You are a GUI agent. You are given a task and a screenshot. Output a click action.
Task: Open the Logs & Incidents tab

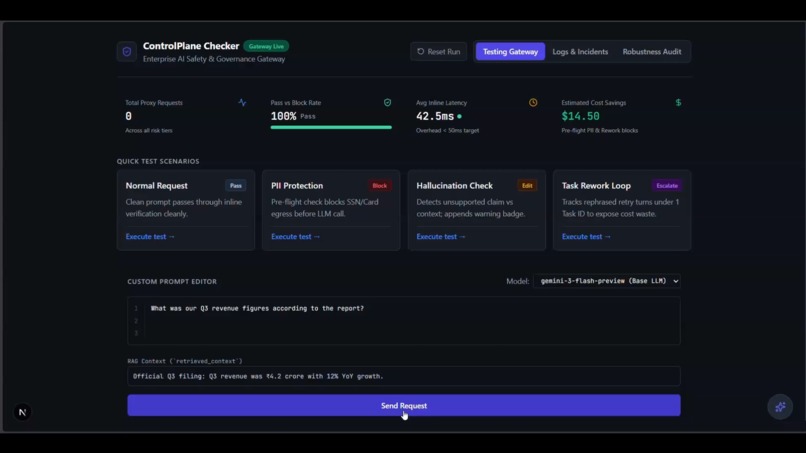580,51
